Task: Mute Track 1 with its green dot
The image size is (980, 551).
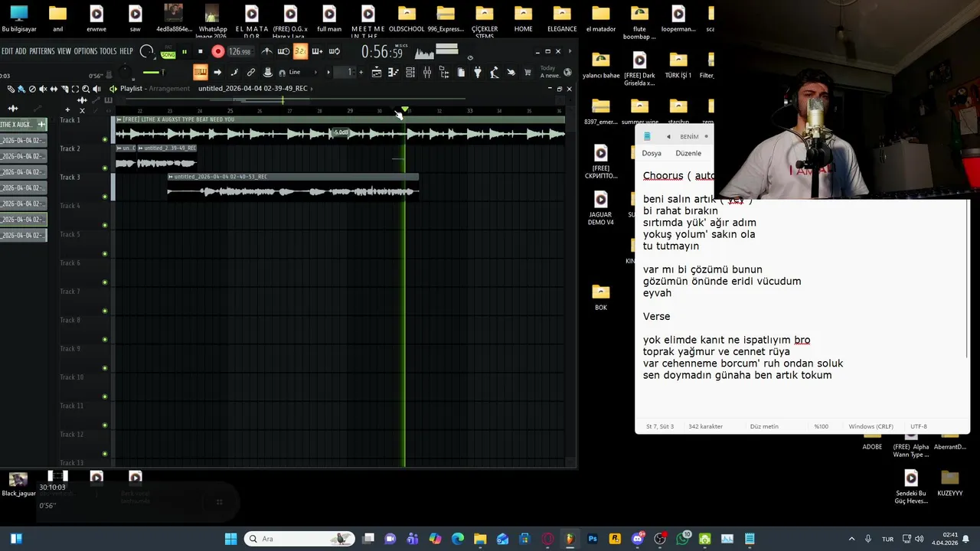Action: pyautogui.click(x=105, y=139)
